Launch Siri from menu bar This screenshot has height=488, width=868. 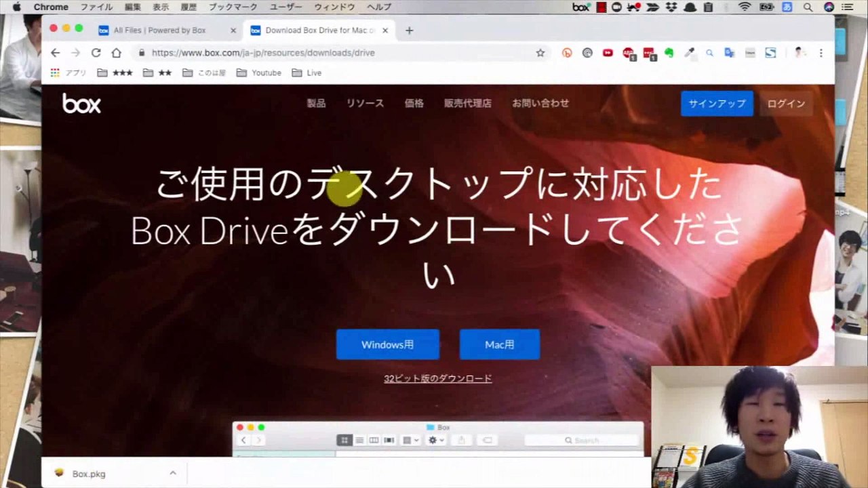pos(829,7)
